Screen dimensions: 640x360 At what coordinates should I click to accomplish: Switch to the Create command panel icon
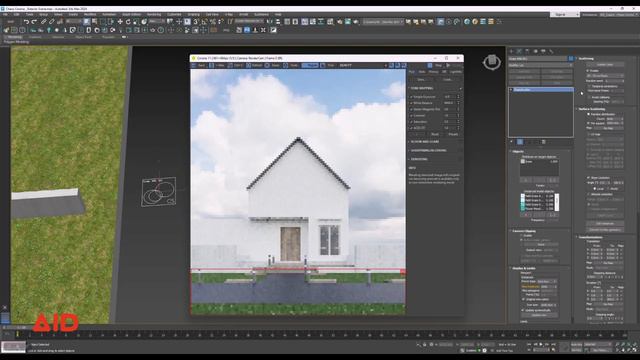point(512,51)
